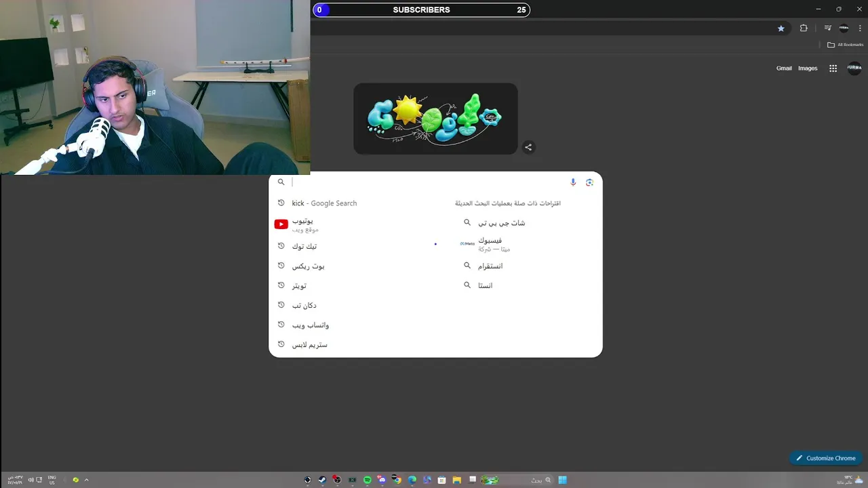Open the volume speaker tray icon
868x488 pixels.
click(x=31, y=480)
